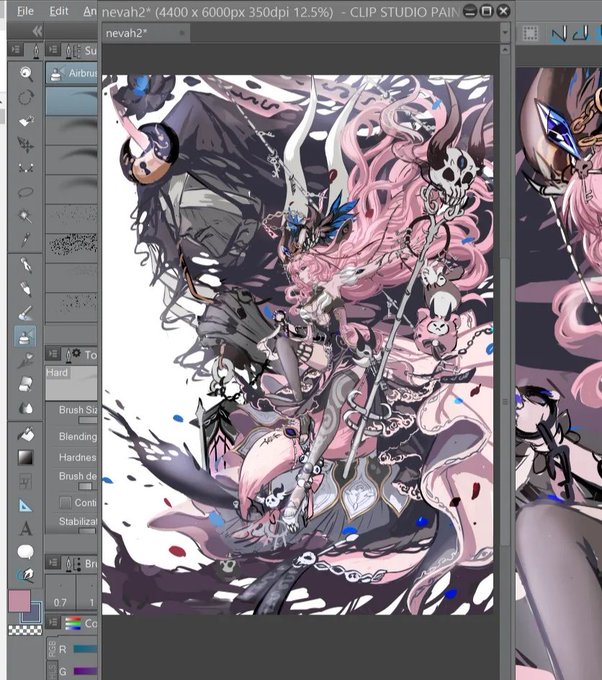Screen dimensions: 602x680
Task: Choose the 1 brush size preset
Action: [x=87, y=591]
